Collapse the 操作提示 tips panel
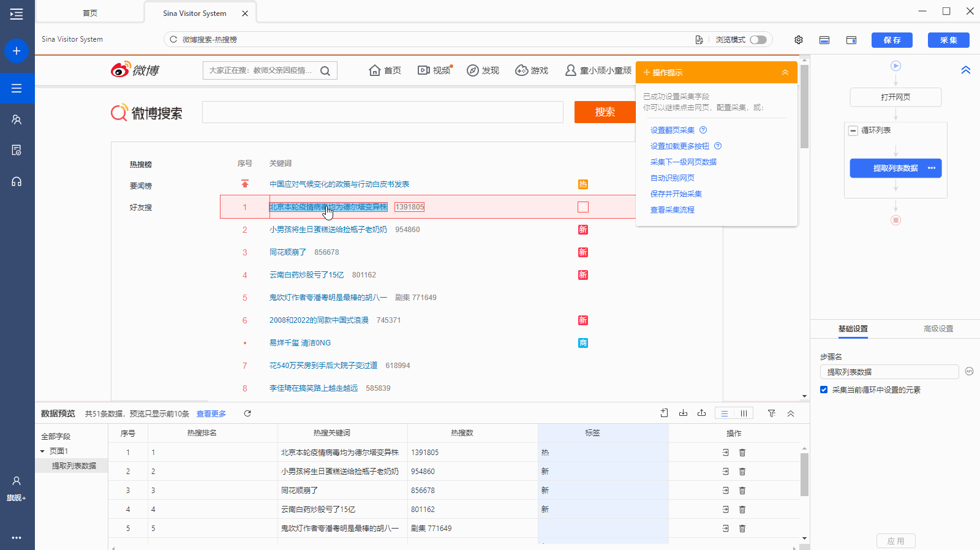Screen dimensions: 980x550 [785, 72]
